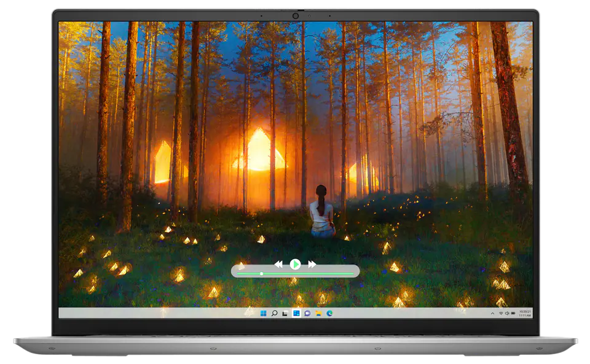Click the fast-forward double-arrow button
The image size is (590, 364).
[312, 264]
